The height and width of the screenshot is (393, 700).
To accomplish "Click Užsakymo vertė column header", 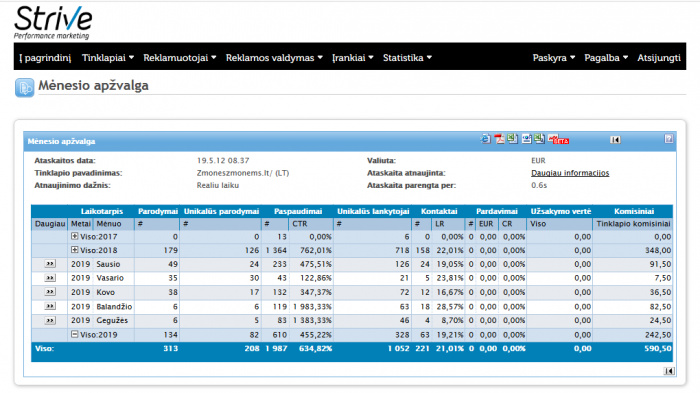I will (560, 211).
